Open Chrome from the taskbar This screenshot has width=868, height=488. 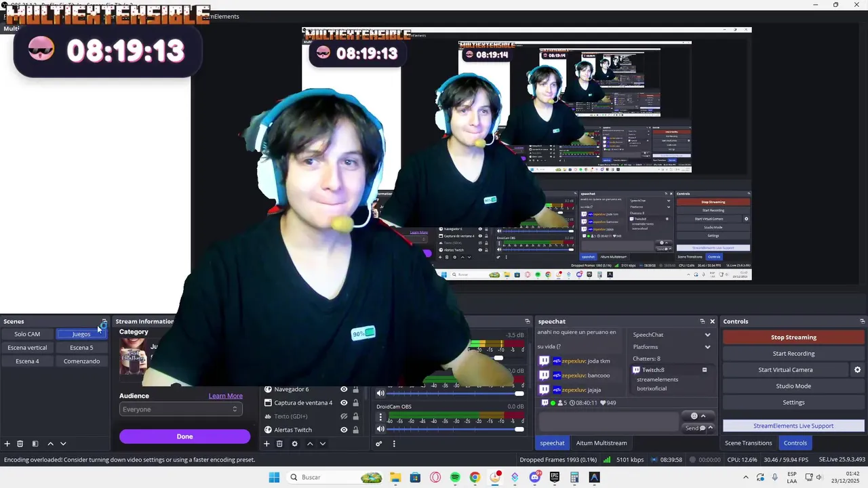click(475, 477)
